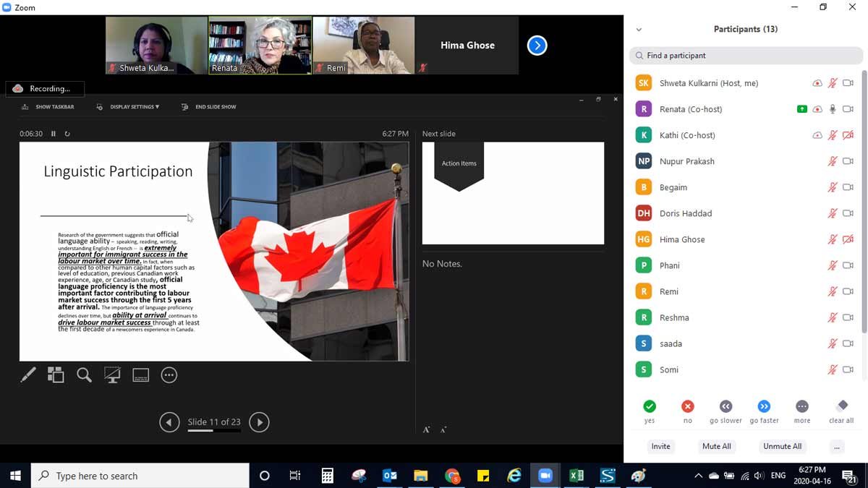
Task: Open more slide show options ellipsis
Action: coord(169,374)
